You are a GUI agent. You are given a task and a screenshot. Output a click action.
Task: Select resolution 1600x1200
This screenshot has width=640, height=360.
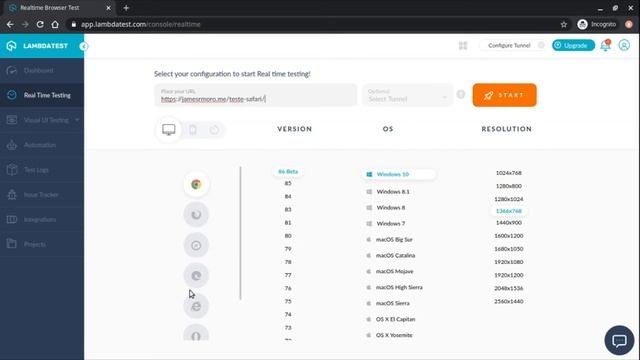509,236
